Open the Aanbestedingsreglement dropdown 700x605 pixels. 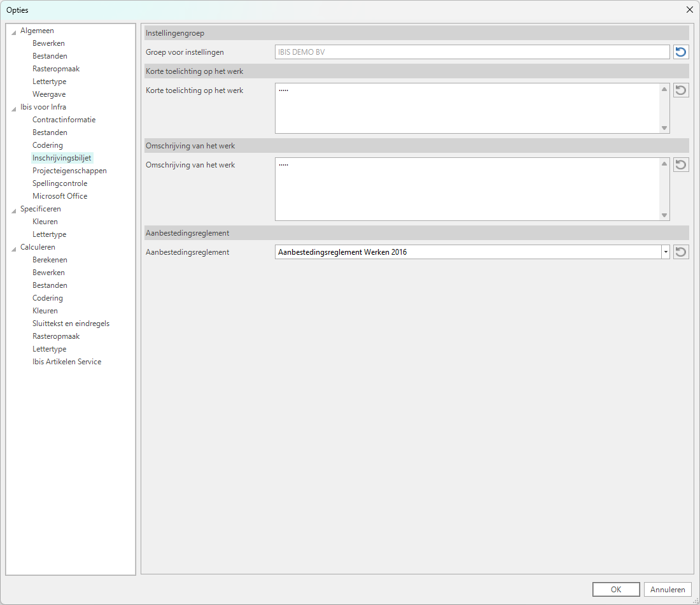[665, 252]
